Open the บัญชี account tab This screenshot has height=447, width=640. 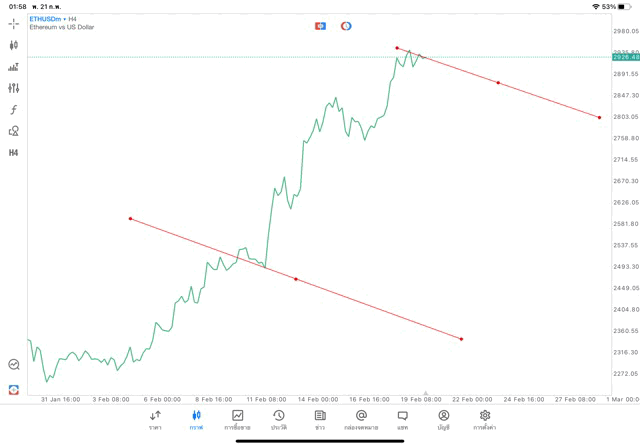443,419
